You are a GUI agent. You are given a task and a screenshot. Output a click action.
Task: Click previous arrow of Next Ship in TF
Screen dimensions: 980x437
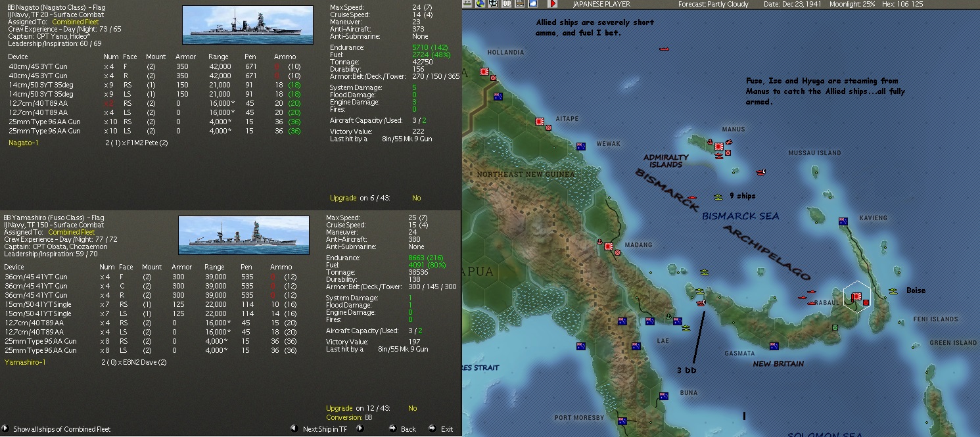tap(293, 428)
